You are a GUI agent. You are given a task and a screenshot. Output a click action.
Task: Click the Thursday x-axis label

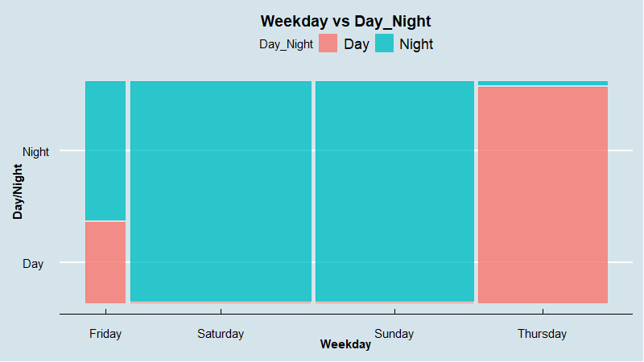coord(542,334)
